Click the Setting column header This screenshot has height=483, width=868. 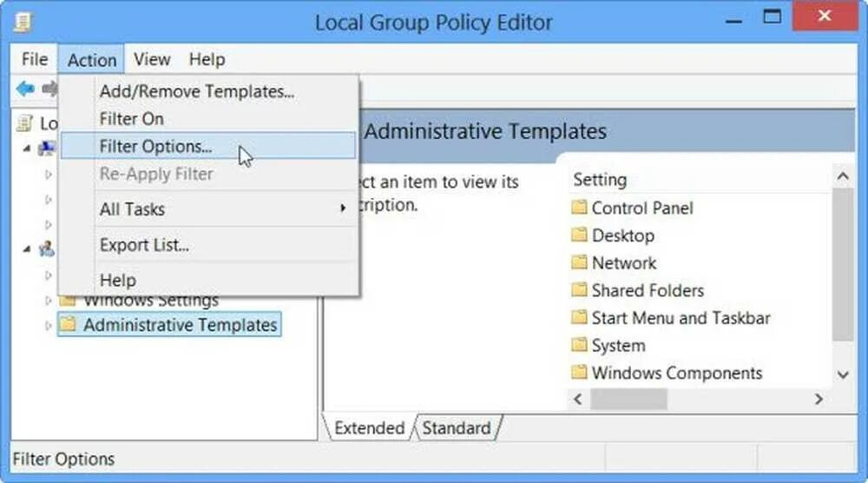click(x=600, y=180)
